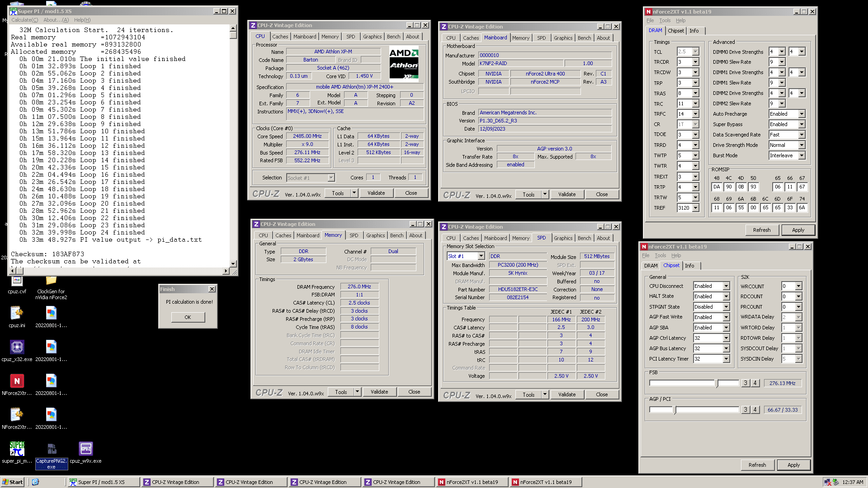
Task: Launch the cpuz_w9x.exe purple icon
Action: [x=85, y=448]
